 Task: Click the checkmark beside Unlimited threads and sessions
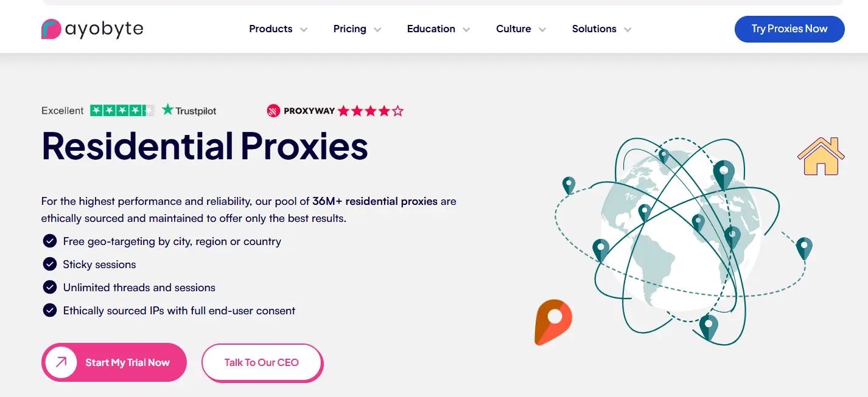[50, 288]
